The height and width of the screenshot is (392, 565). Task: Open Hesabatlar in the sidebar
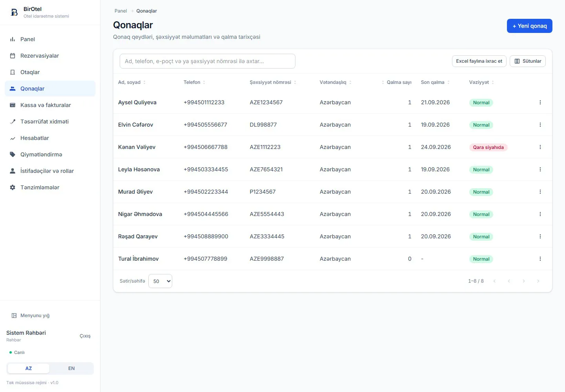coord(50,138)
